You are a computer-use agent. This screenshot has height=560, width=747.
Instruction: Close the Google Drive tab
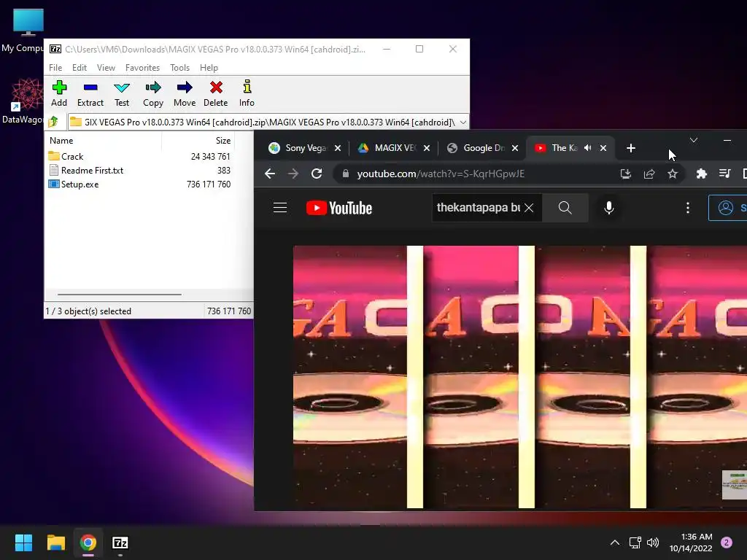click(515, 148)
